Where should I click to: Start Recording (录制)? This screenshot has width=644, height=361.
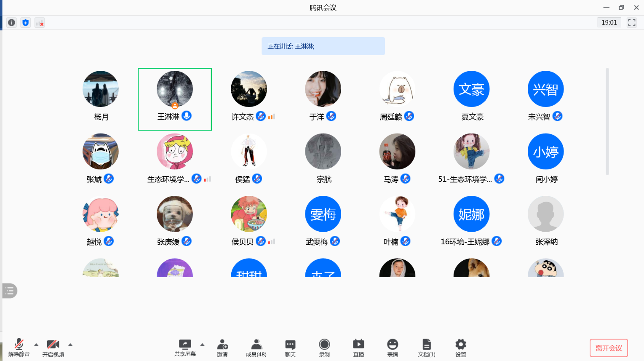[324, 348]
